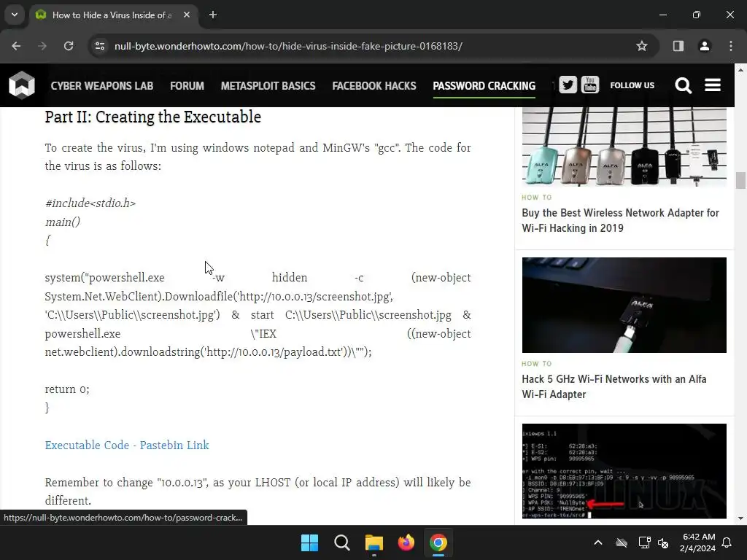This screenshot has width=747, height=560.
Task: Open the Chrome side panel
Action: tap(678, 46)
